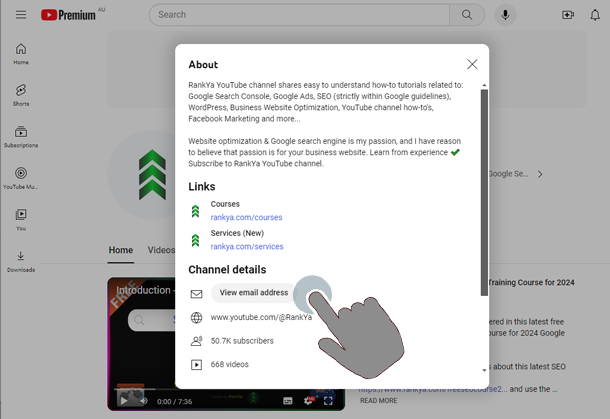610x419 pixels.
Task: Click Services (New) link arrow icon
Action: (196, 240)
